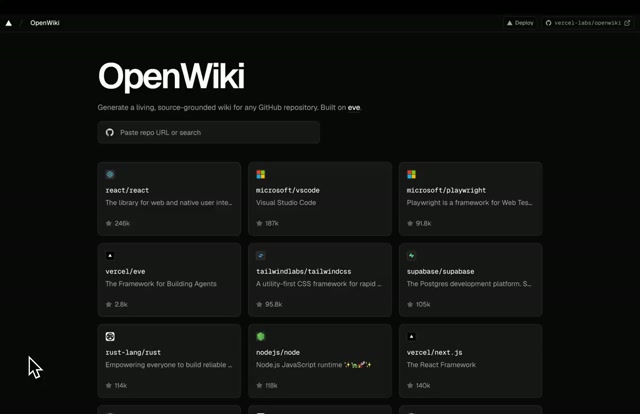Open the nodejs/node card title

pos(278,352)
